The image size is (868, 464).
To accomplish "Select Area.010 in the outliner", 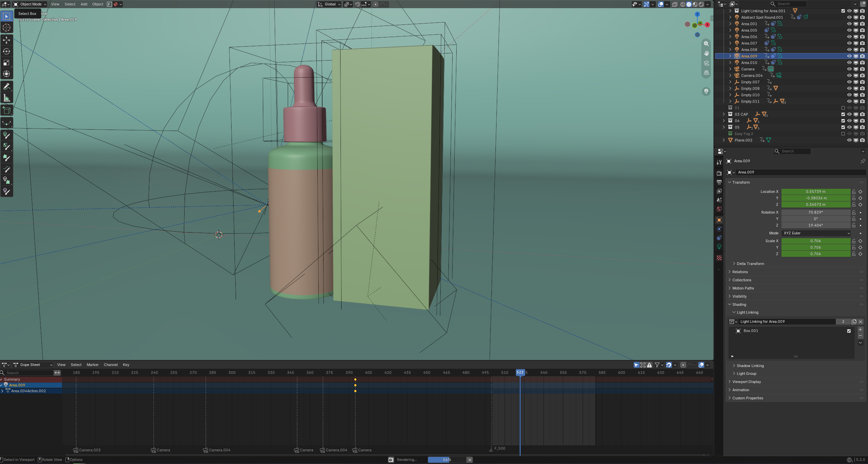I will point(749,63).
